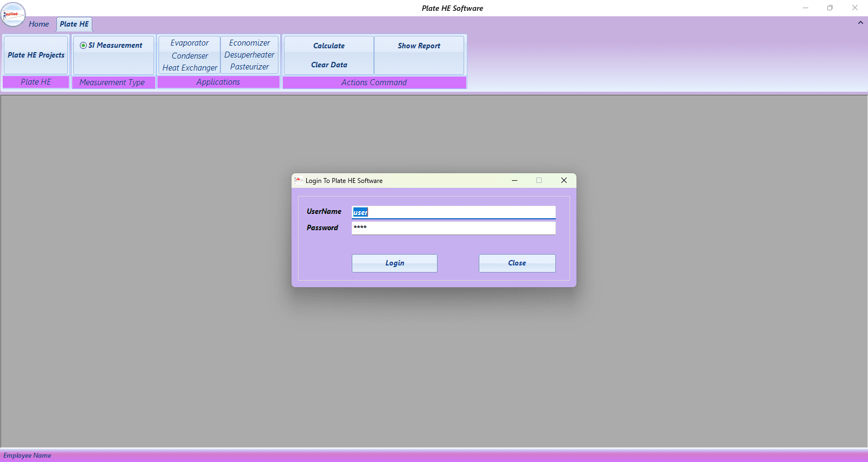Click the login dialog title bar icon
This screenshot has height=462, width=868.
[x=299, y=180]
